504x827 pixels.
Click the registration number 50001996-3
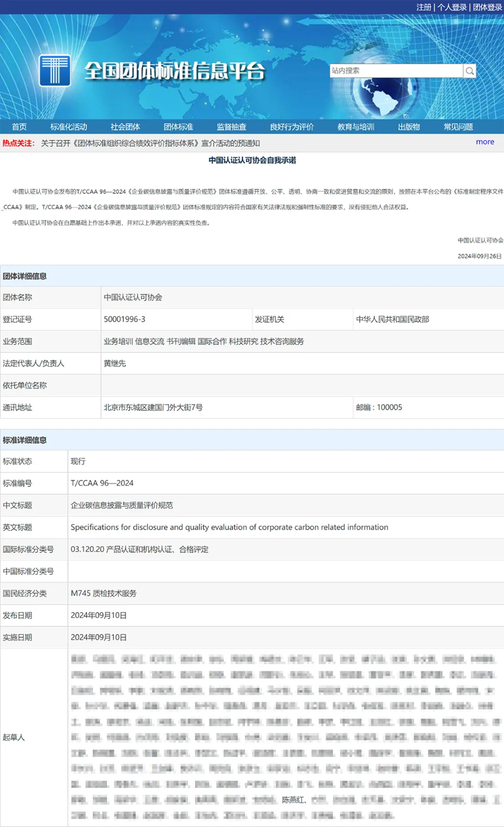124,320
